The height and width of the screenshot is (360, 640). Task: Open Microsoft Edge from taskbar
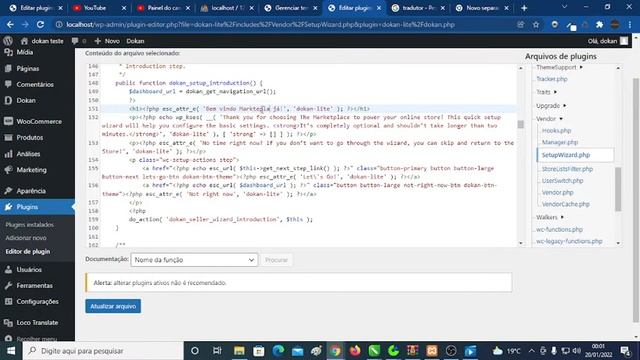coord(278,351)
